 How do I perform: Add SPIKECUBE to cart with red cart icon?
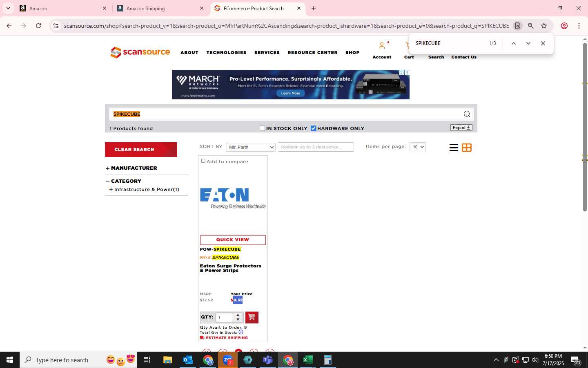(x=252, y=317)
